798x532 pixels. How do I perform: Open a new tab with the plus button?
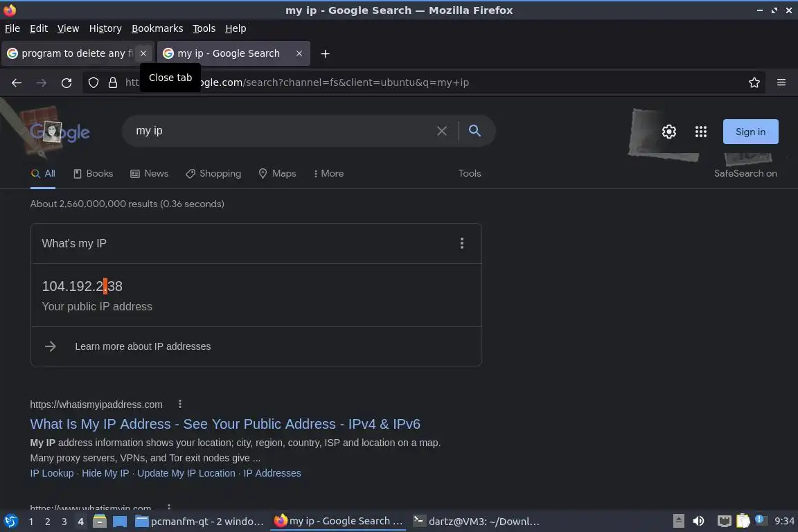tap(325, 53)
